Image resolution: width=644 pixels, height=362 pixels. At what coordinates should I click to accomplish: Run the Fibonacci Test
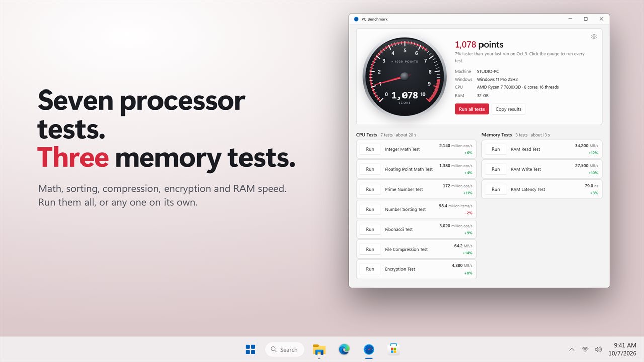pos(370,229)
